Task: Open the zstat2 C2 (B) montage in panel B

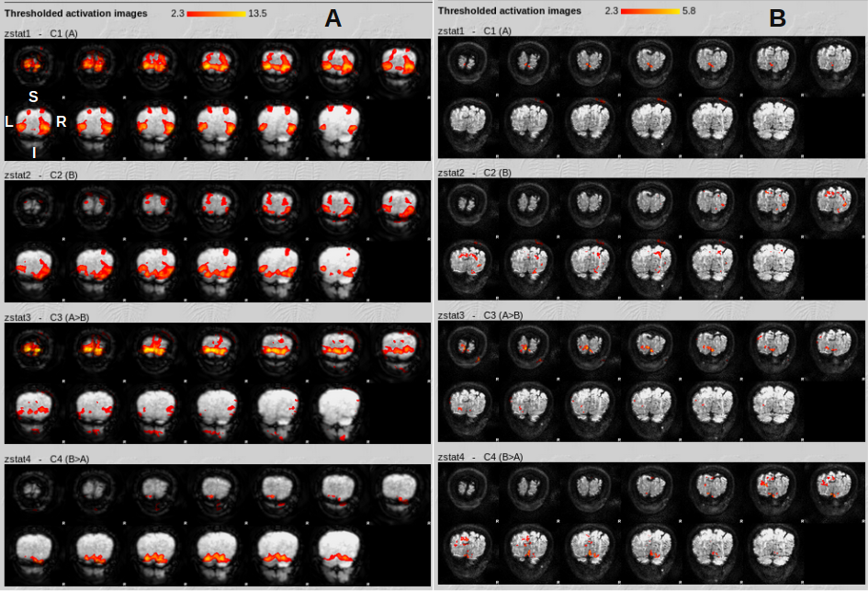Action: point(650,240)
